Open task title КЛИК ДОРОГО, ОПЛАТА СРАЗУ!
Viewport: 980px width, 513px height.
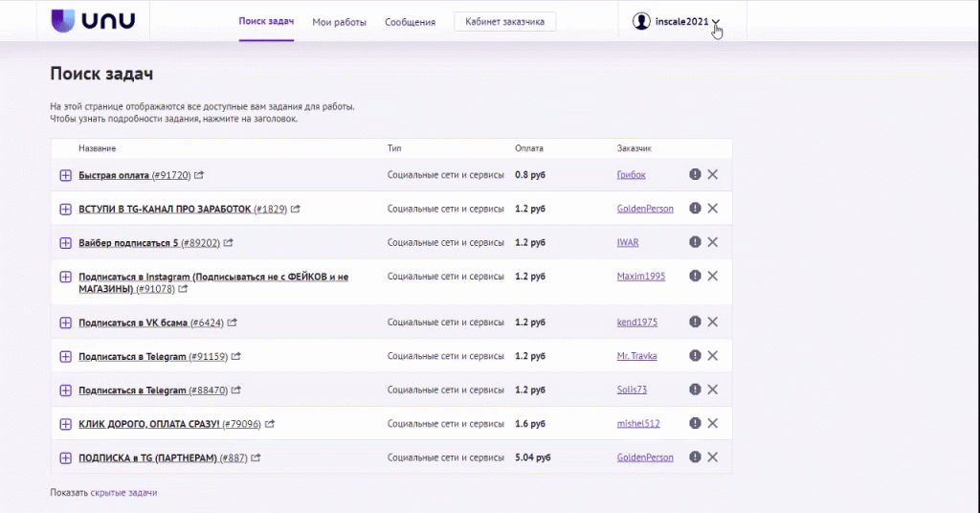(x=148, y=424)
